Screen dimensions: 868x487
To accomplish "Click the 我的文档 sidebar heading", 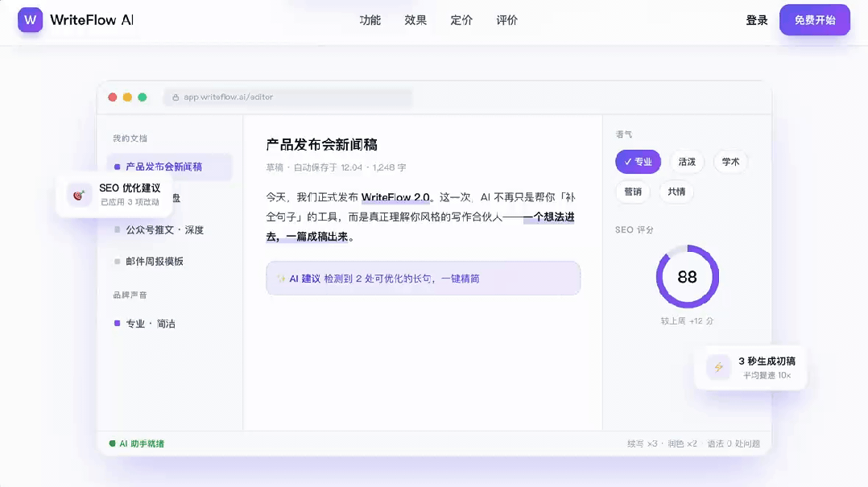I will 130,138.
